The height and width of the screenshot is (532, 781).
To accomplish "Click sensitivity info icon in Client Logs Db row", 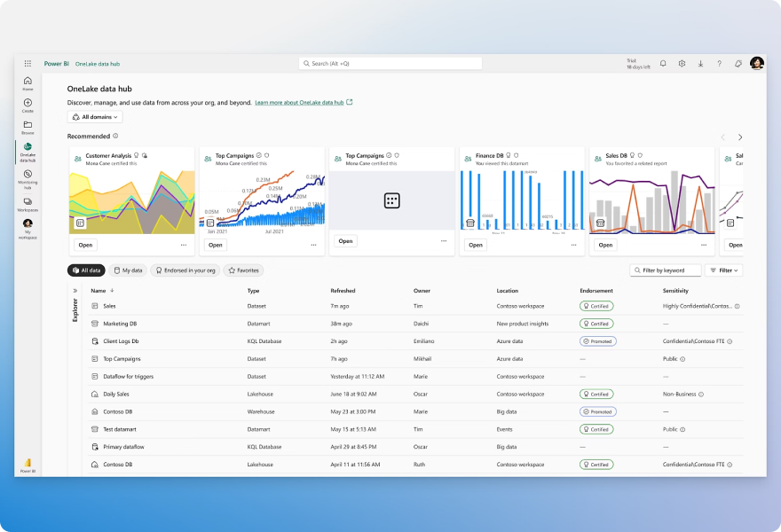I will click(730, 341).
